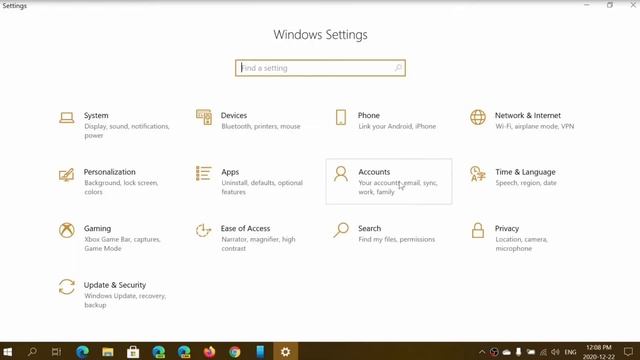The height and width of the screenshot is (360, 640).
Task: Open the Windows Start menu
Action: coord(7,351)
